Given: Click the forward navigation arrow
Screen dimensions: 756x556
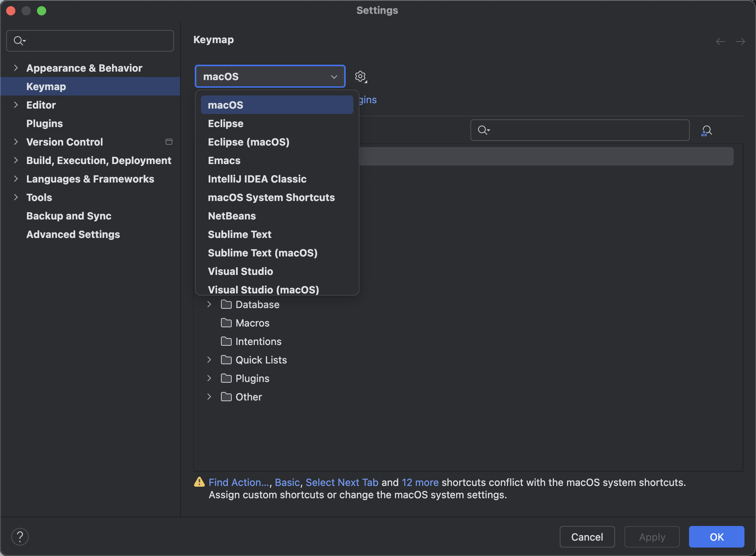Looking at the screenshot, I should 740,42.
